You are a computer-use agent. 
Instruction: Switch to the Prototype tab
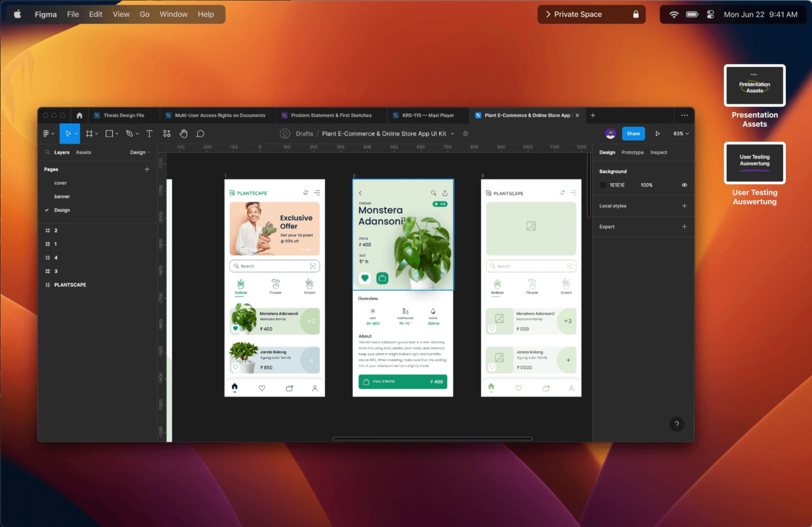coord(632,152)
